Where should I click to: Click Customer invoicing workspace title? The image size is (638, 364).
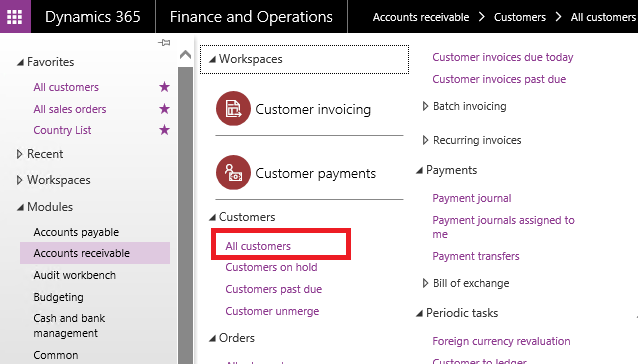click(x=313, y=109)
